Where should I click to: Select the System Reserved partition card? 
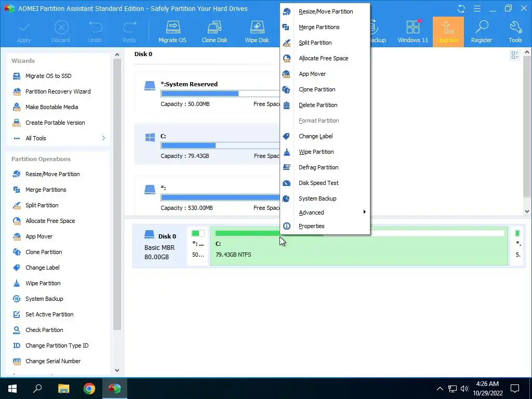pyautogui.click(x=207, y=92)
